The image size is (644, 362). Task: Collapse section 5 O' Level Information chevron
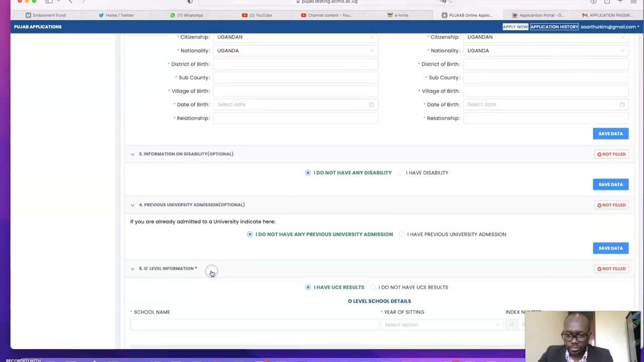132,269
